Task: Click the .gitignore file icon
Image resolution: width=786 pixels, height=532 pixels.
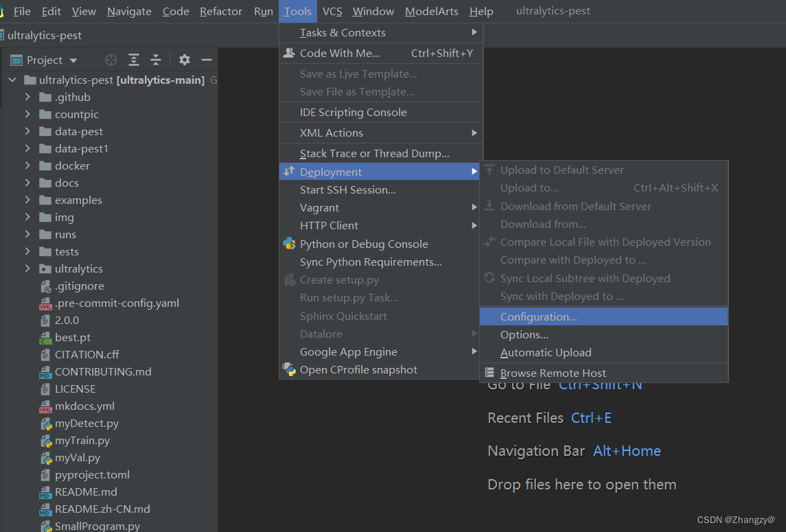Action: [45, 286]
